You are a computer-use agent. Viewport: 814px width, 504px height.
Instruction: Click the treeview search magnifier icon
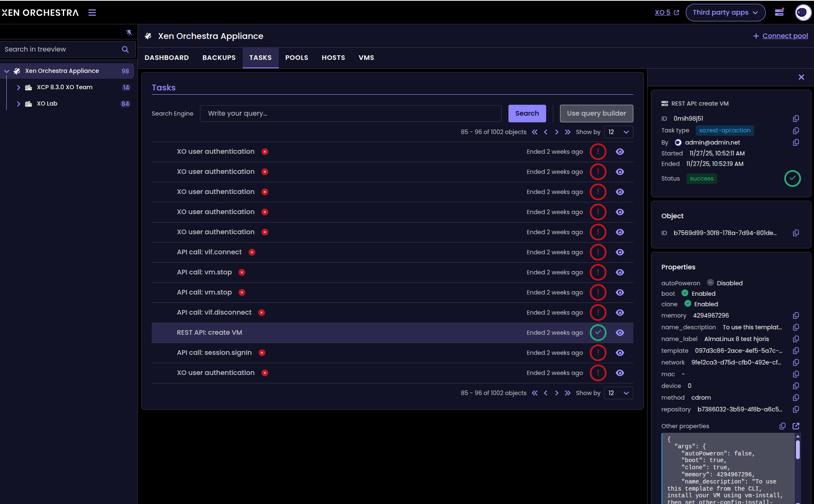click(125, 49)
